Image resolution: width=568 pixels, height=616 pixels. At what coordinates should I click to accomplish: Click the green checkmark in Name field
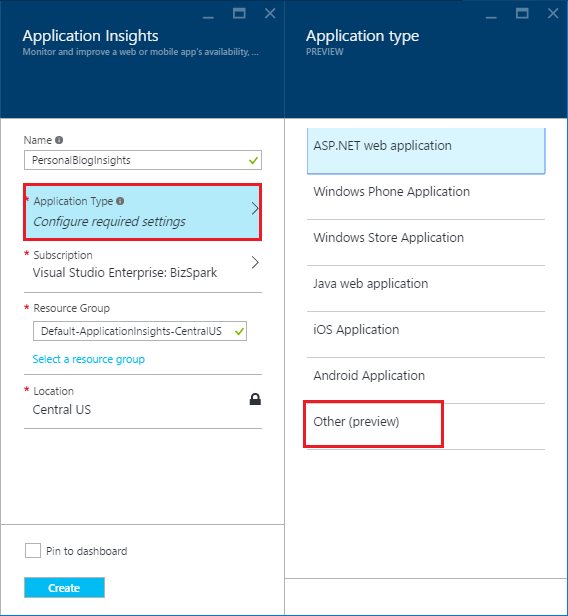click(x=253, y=160)
